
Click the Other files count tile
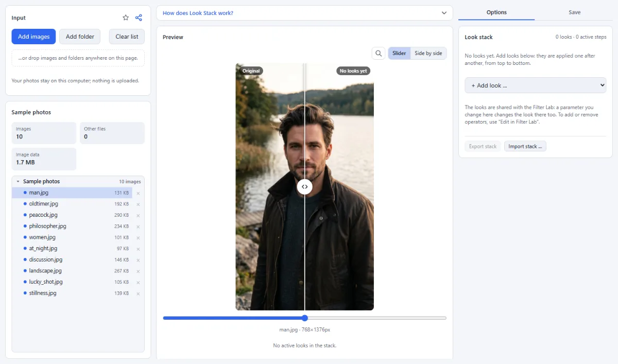tap(112, 133)
